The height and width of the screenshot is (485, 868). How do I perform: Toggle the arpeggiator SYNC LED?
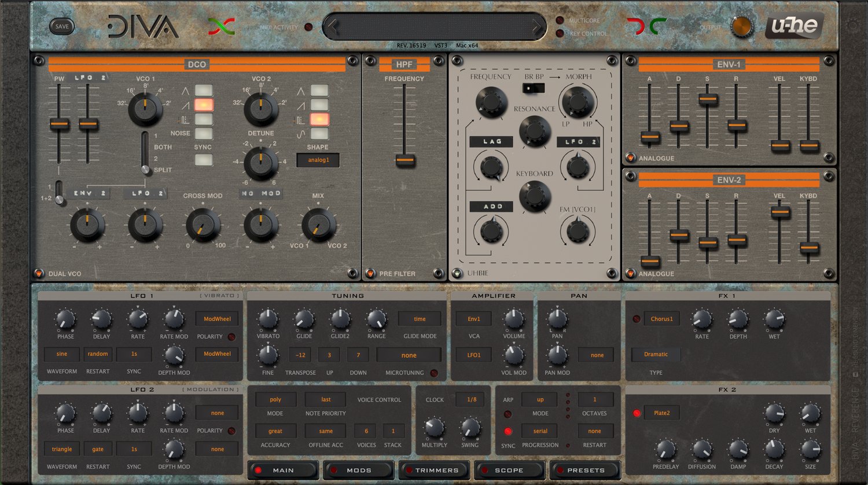pyautogui.click(x=507, y=432)
